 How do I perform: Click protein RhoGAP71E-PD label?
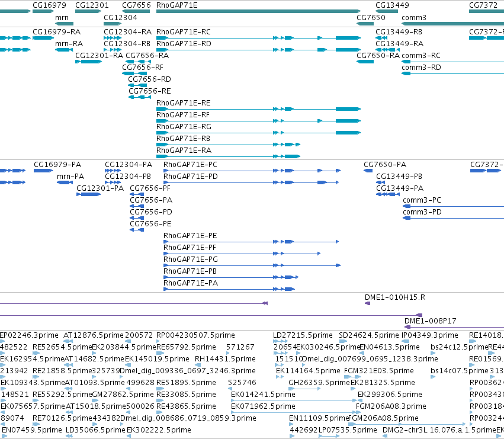click(191, 177)
